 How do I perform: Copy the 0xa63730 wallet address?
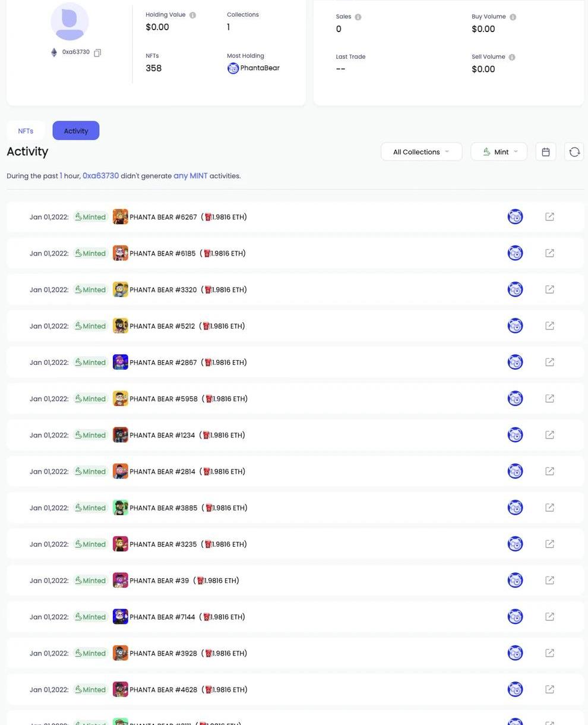[97, 53]
